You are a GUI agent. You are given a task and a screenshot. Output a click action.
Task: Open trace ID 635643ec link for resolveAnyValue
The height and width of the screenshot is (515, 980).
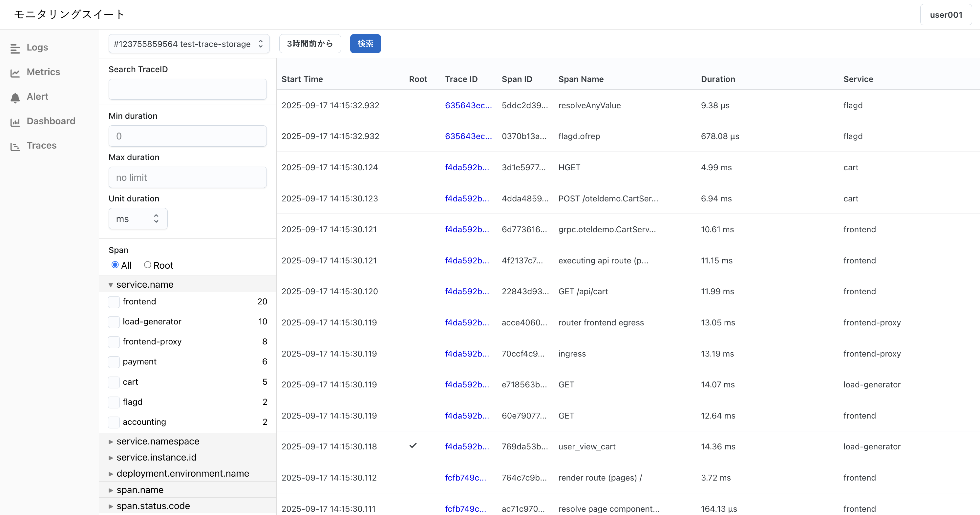(468, 105)
